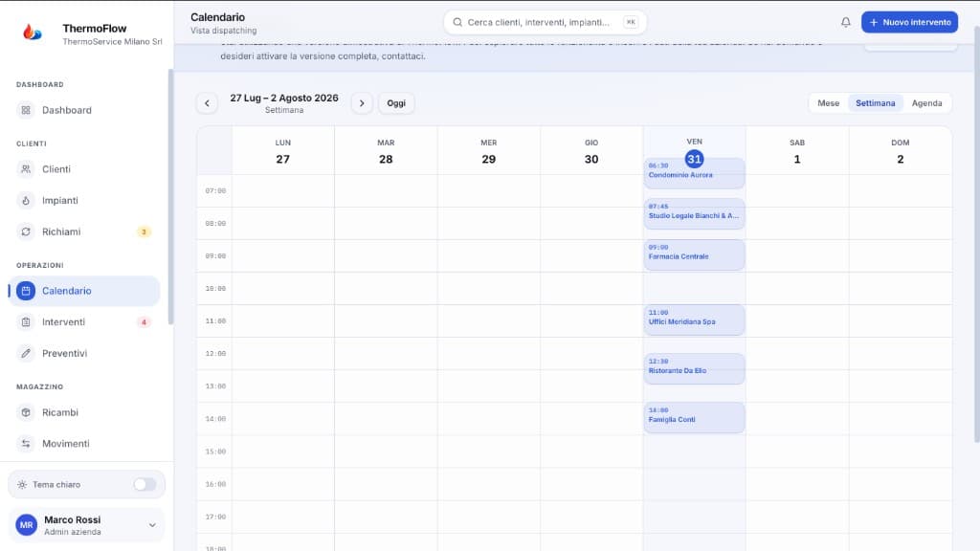Open Farmacia Centrale 09:00 event

point(695,254)
